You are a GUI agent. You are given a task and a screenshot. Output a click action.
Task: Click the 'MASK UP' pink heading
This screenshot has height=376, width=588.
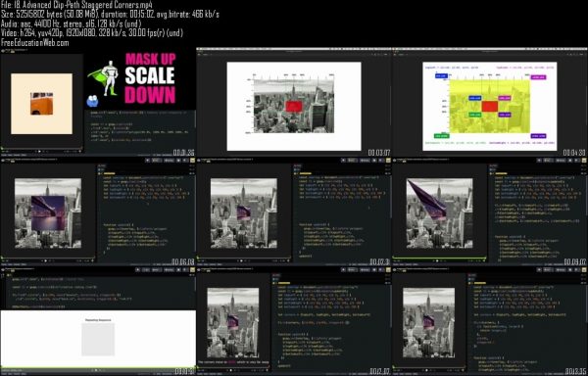[x=150, y=59]
